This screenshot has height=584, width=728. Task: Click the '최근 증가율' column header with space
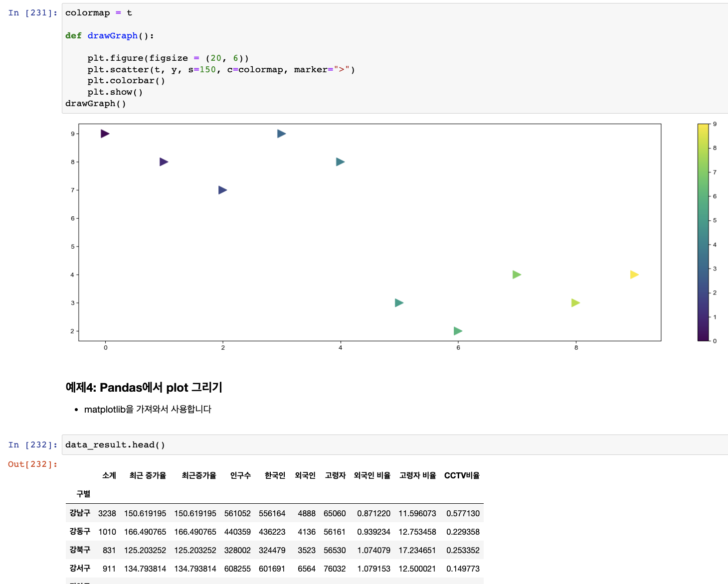[148, 475]
